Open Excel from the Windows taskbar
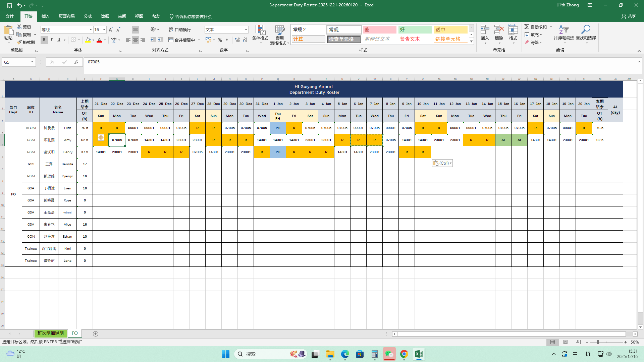 click(419, 354)
